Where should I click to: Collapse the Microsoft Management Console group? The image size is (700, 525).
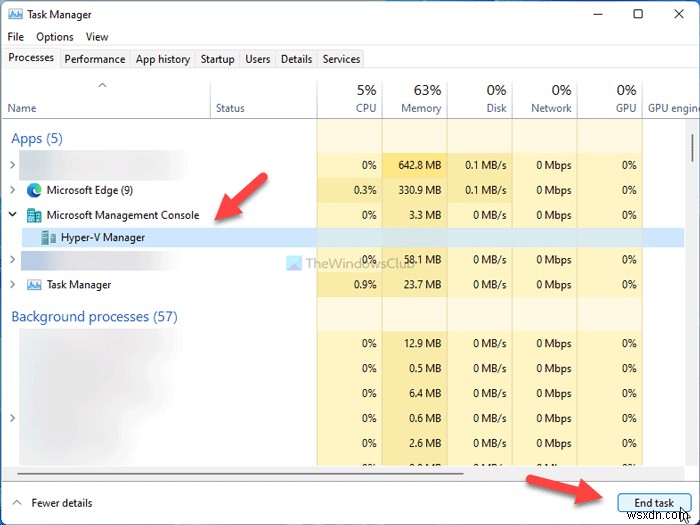[12, 215]
